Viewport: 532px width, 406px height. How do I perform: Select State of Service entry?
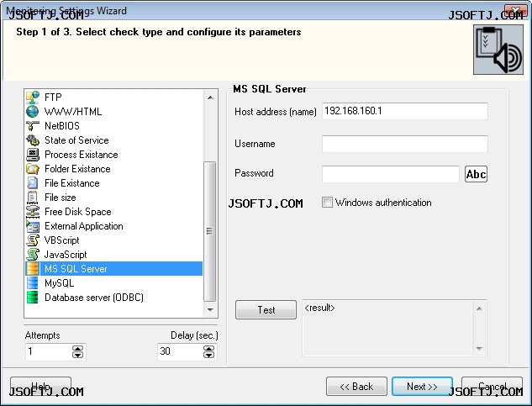(76, 140)
